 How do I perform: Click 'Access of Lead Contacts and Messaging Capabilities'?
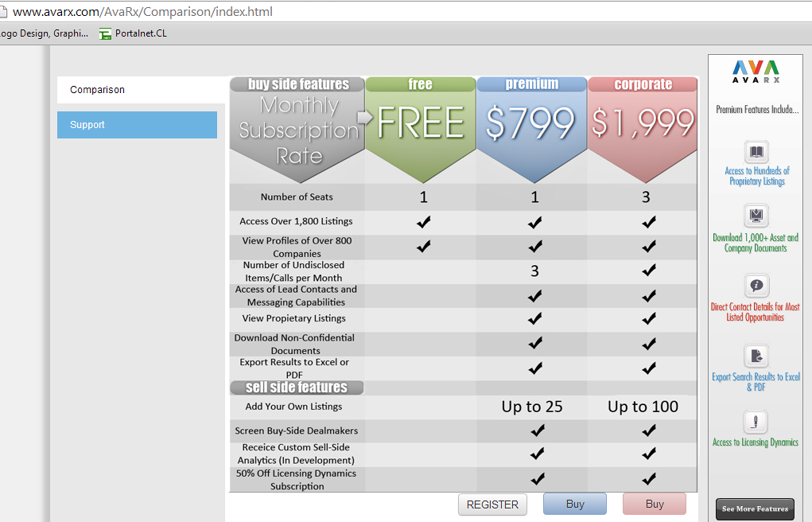pyautogui.click(x=296, y=295)
